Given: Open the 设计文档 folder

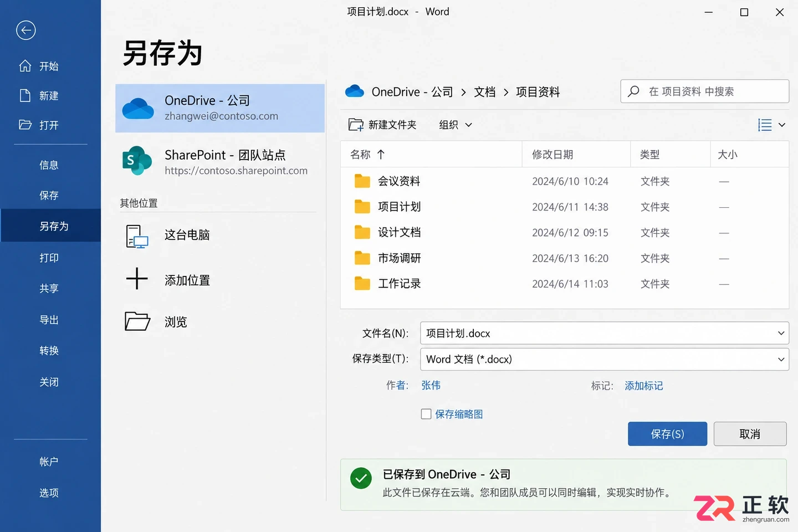Looking at the screenshot, I should pos(564,232).
